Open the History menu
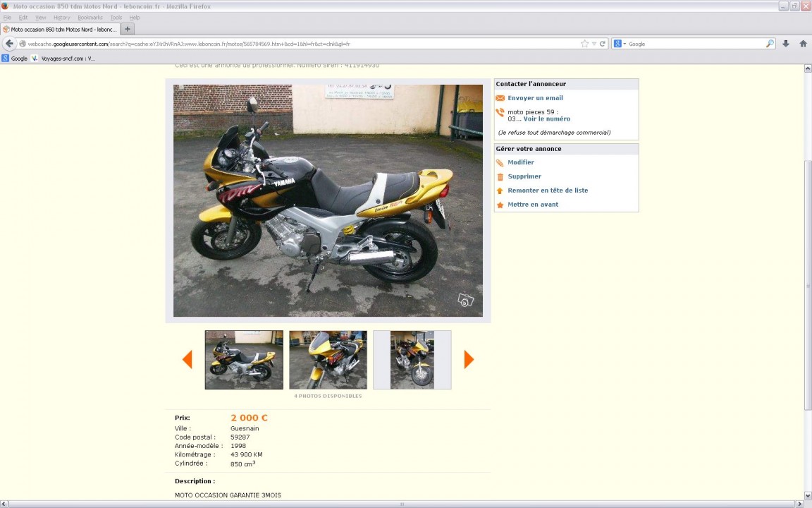812x508 pixels. click(x=61, y=18)
